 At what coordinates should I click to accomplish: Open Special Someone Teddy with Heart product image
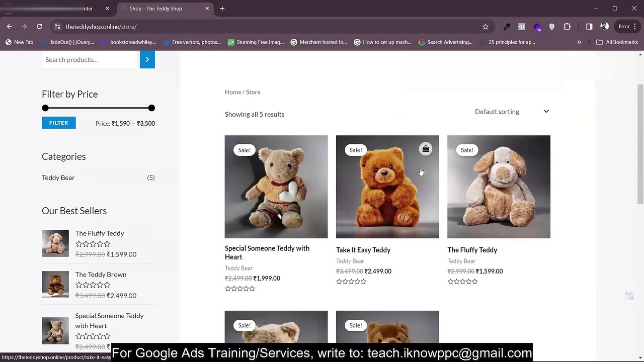click(276, 187)
